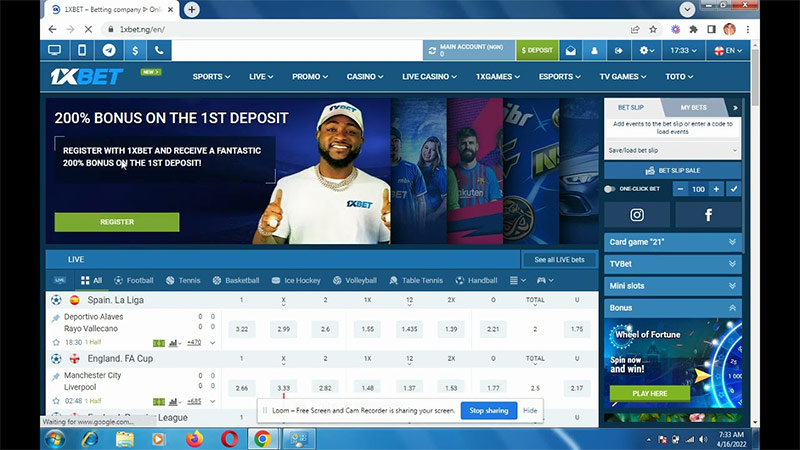Expand more sports list dropdown
The height and width of the screenshot is (450, 800).
[x=517, y=280]
